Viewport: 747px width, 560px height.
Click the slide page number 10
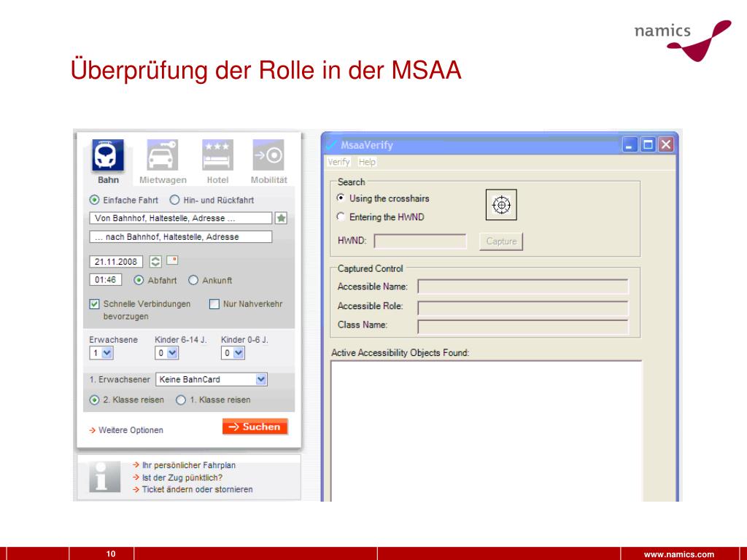click(x=111, y=554)
